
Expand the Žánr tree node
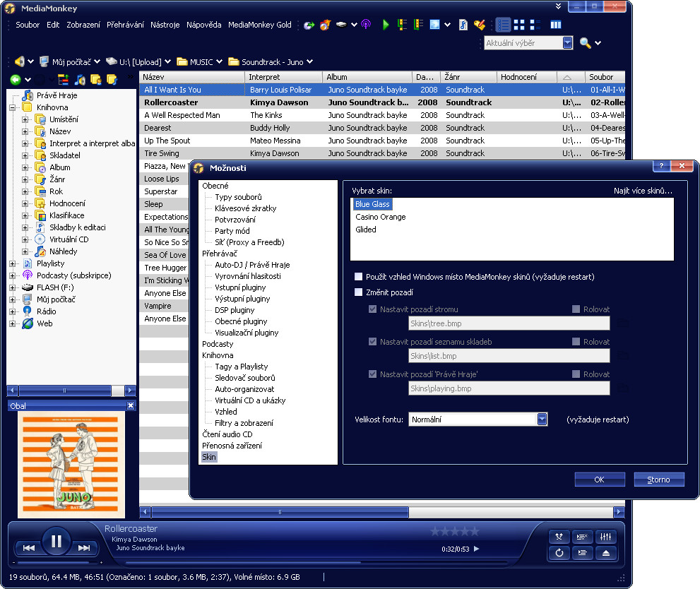[x=25, y=179]
